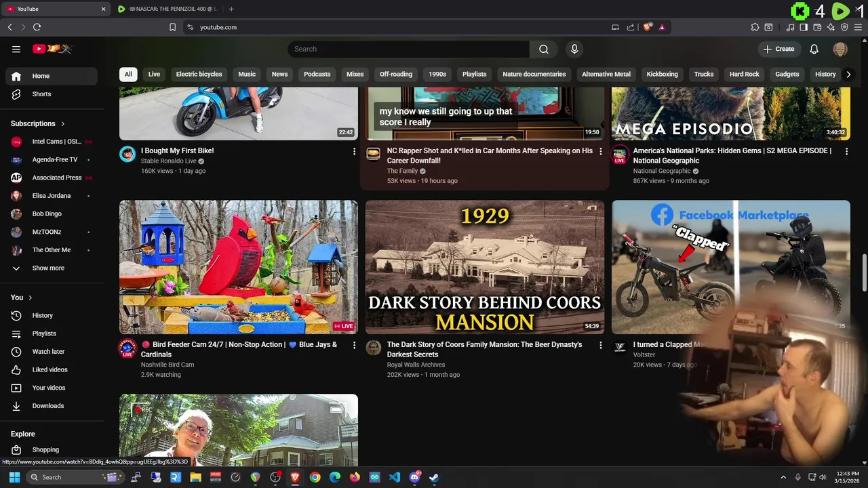The image size is (868, 488).
Task: Select the Kickboxing filter chip
Action: pyautogui.click(x=662, y=75)
